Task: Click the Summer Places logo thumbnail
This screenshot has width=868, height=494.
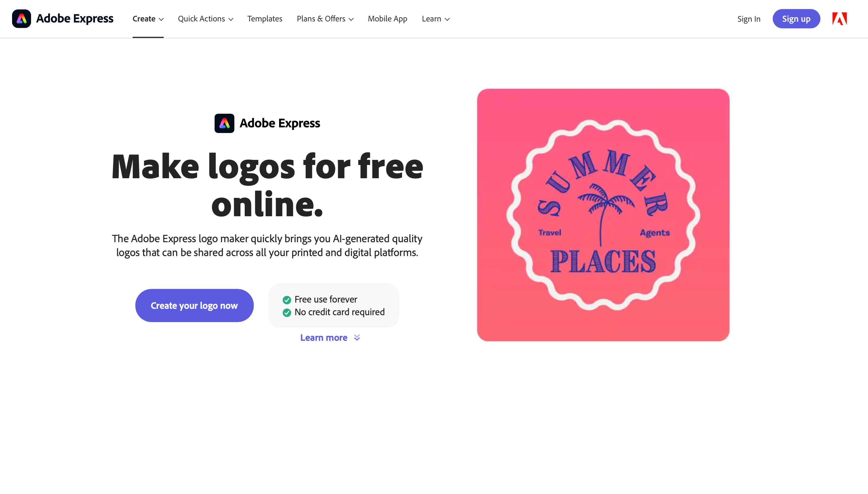Action: (x=603, y=215)
